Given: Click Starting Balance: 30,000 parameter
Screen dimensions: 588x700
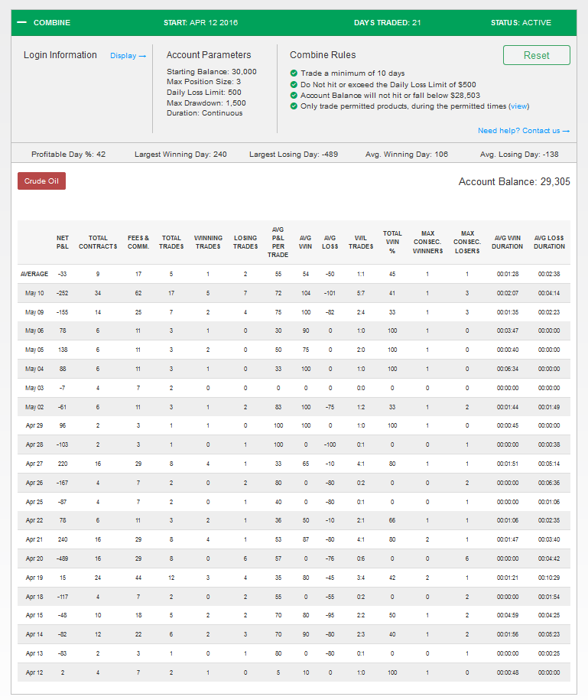Looking at the screenshot, I should pos(212,72).
